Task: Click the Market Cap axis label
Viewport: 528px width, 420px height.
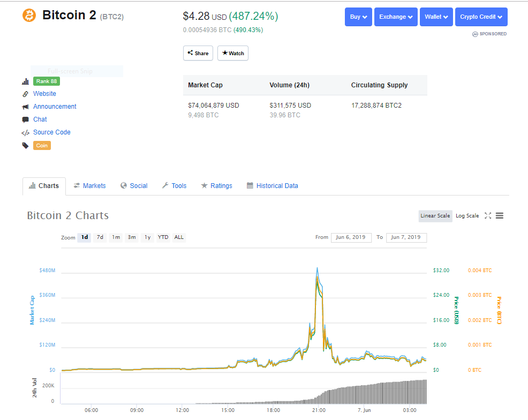Action: pyautogui.click(x=32, y=310)
